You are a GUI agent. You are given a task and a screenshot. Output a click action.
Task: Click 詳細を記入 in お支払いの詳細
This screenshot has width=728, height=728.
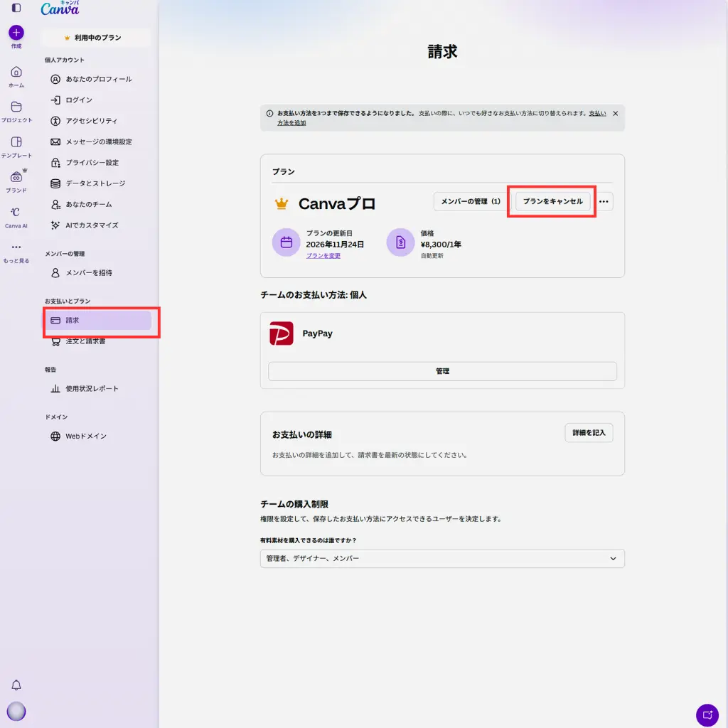coord(589,432)
